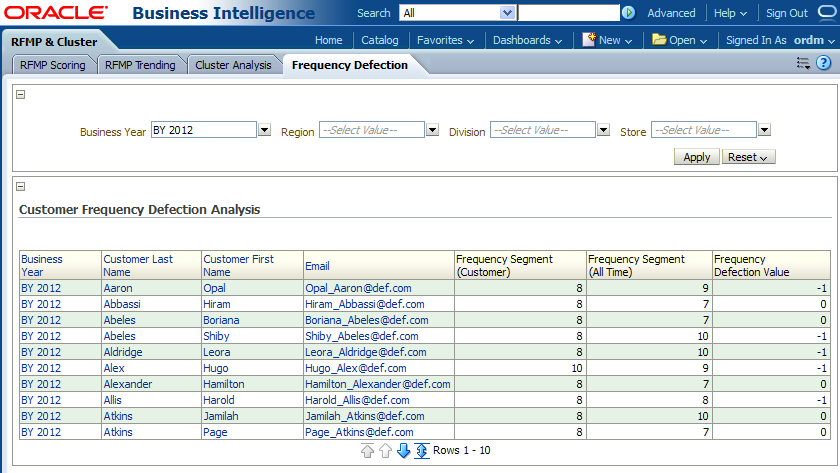
Task: Open the Region select value dropdown
Action: pos(432,130)
